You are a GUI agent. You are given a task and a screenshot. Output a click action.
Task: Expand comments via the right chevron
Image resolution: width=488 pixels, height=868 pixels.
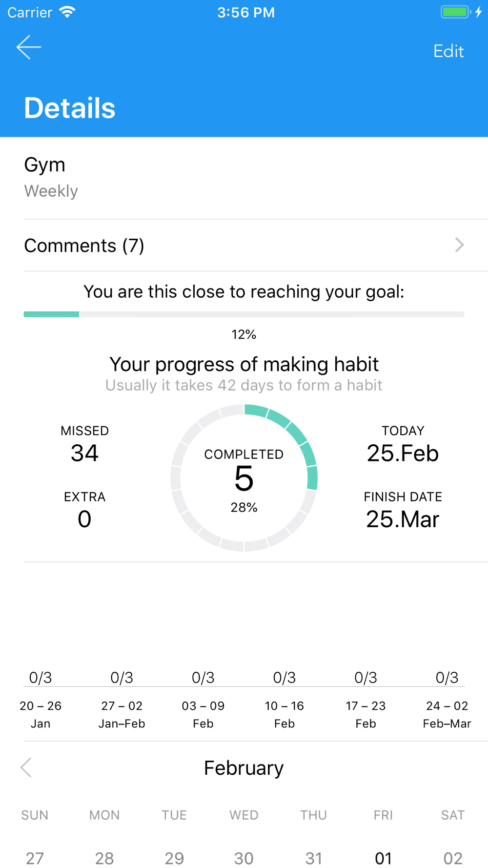(x=459, y=245)
